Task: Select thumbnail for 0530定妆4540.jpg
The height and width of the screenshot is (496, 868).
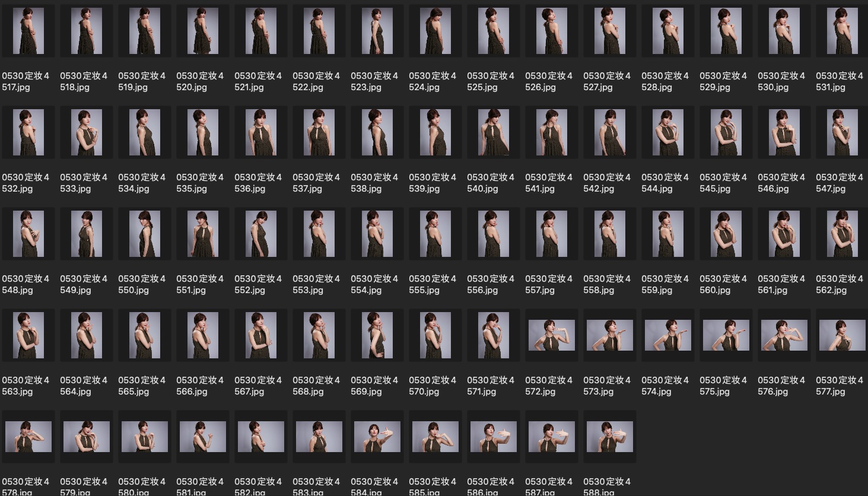Action: point(494,133)
